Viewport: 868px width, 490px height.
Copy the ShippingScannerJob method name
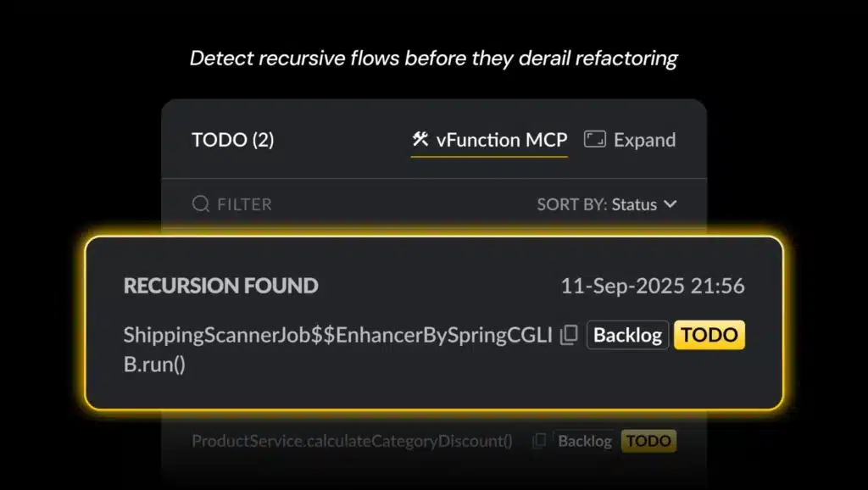click(x=569, y=335)
